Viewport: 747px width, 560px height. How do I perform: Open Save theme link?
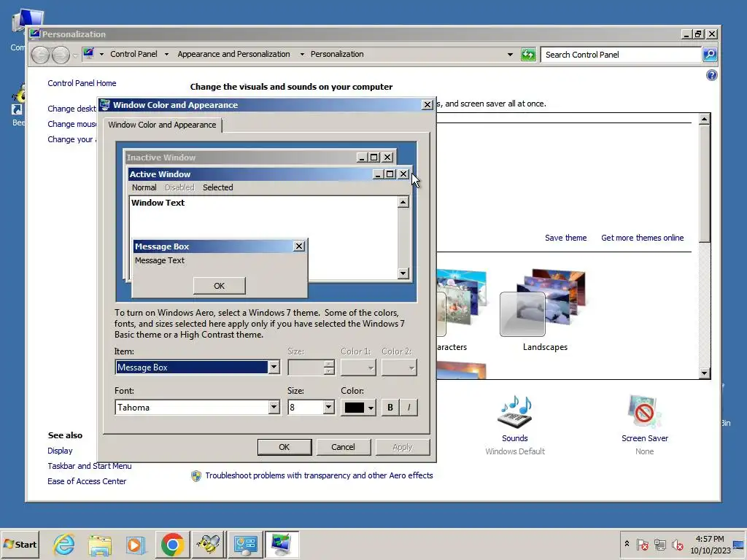pyautogui.click(x=565, y=238)
